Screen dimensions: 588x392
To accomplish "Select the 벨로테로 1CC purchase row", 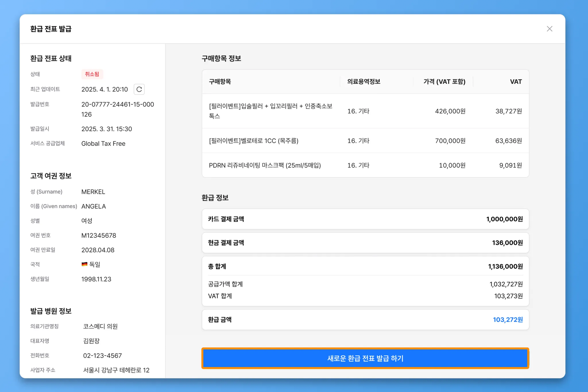I will pos(254,141).
